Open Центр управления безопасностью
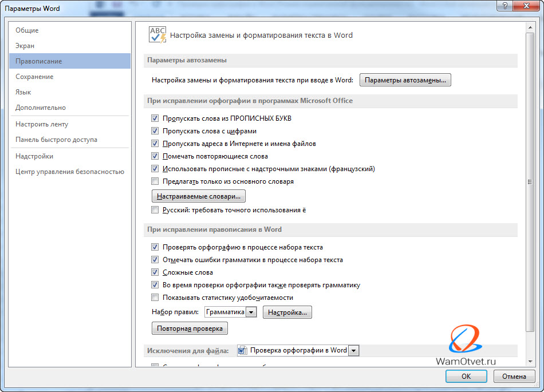This screenshot has width=544, height=392. coord(70,172)
